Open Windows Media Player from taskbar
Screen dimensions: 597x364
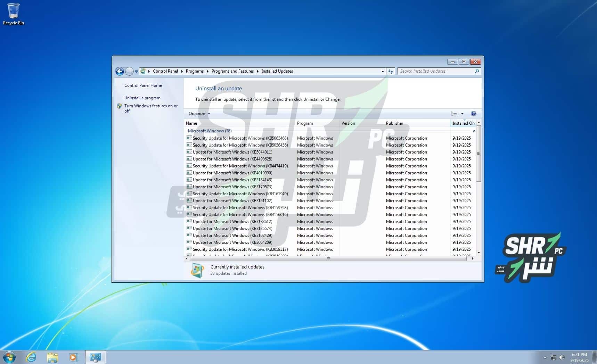73,357
